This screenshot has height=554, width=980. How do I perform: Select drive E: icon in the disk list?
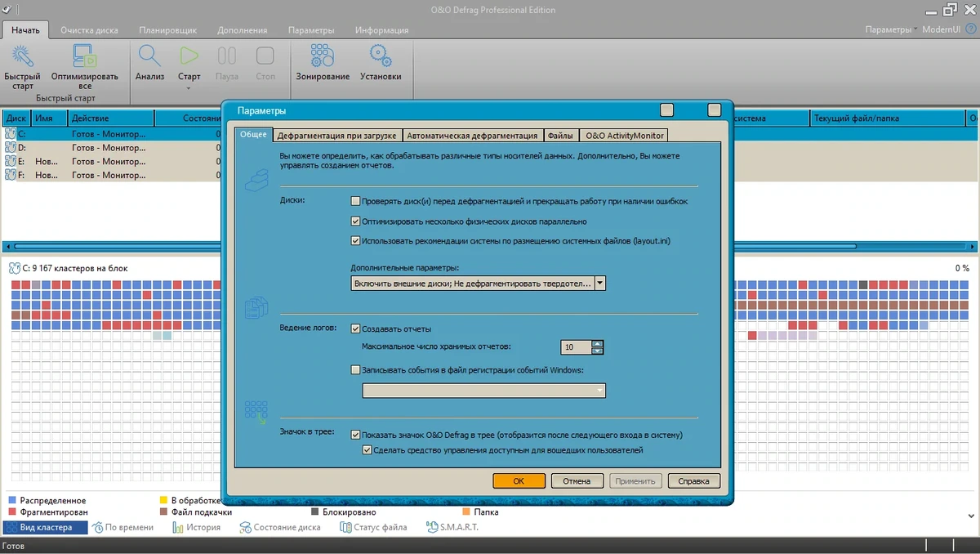pos(11,162)
